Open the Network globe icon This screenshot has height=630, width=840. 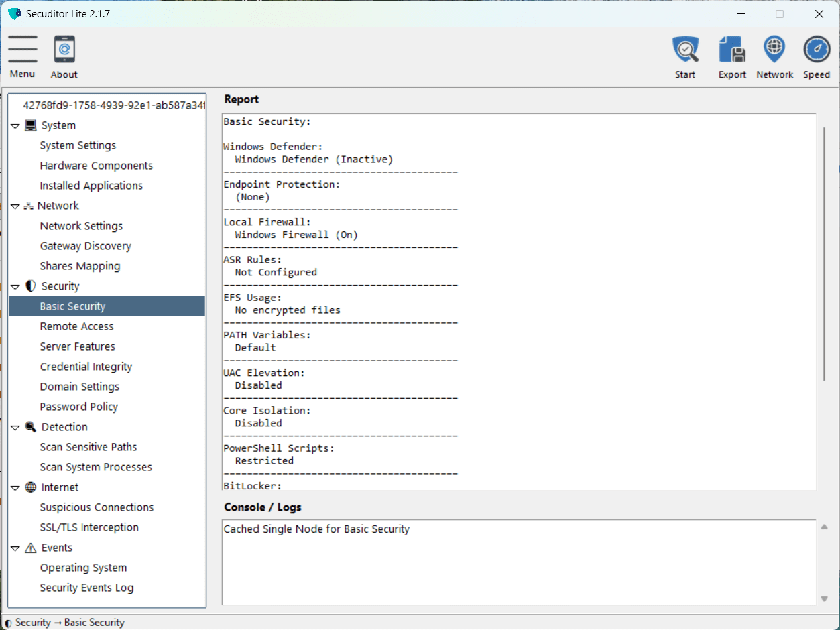pyautogui.click(x=774, y=50)
